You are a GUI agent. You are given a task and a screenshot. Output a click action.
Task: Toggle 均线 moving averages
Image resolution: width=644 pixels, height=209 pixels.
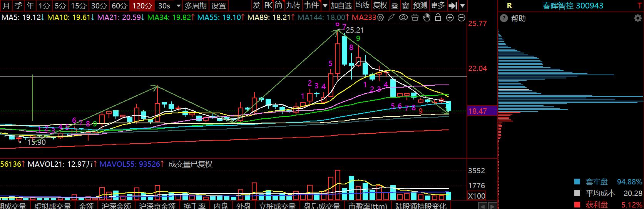(x=362, y=5)
